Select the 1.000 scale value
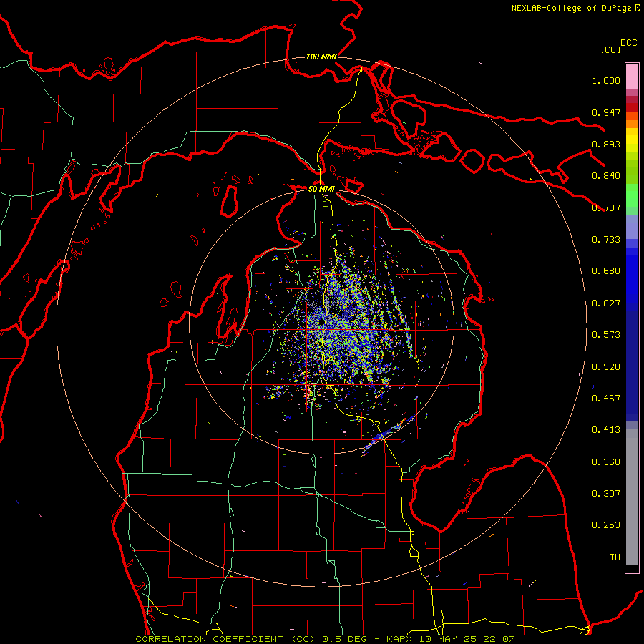Viewport: 644px width, 644px height. [606, 80]
